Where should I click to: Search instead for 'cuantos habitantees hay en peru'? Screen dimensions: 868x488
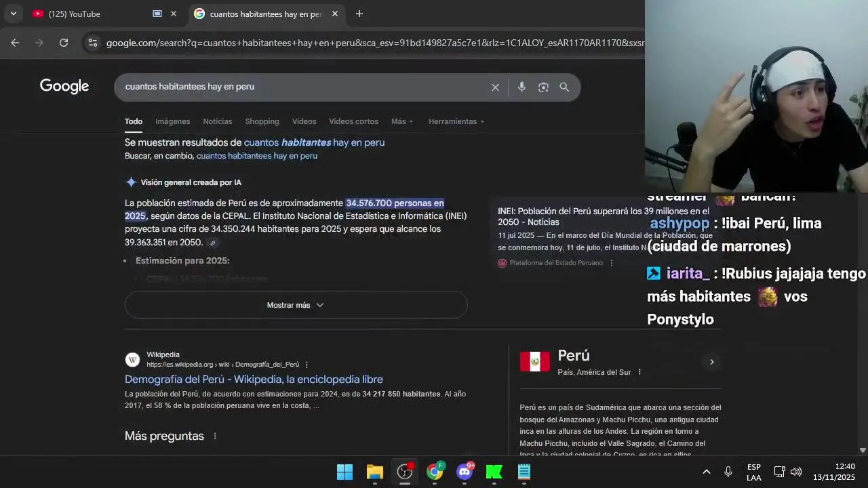[x=257, y=156]
